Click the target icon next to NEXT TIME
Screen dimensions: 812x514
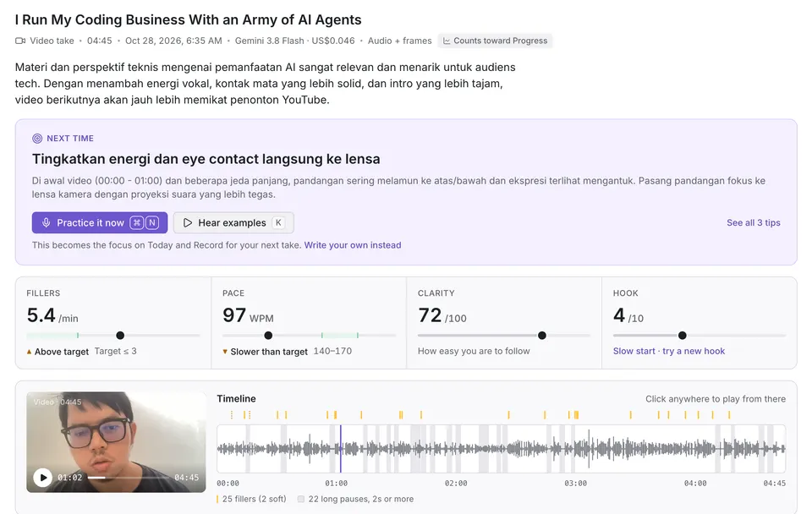pyautogui.click(x=37, y=138)
